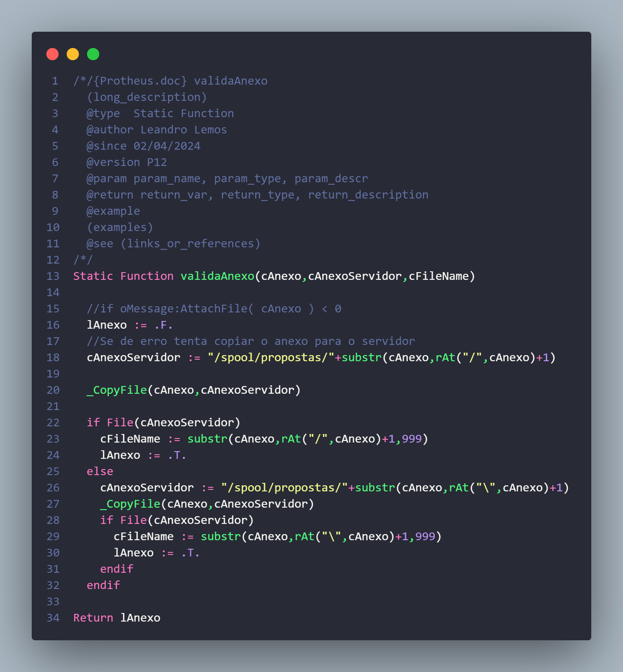Click the "/spool/propostas/" string on line 18
This screenshot has height=672, width=623.
(x=271, y=358)
